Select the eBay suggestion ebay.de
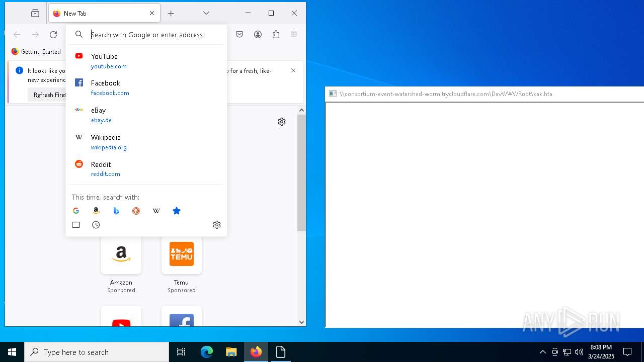 146,115
